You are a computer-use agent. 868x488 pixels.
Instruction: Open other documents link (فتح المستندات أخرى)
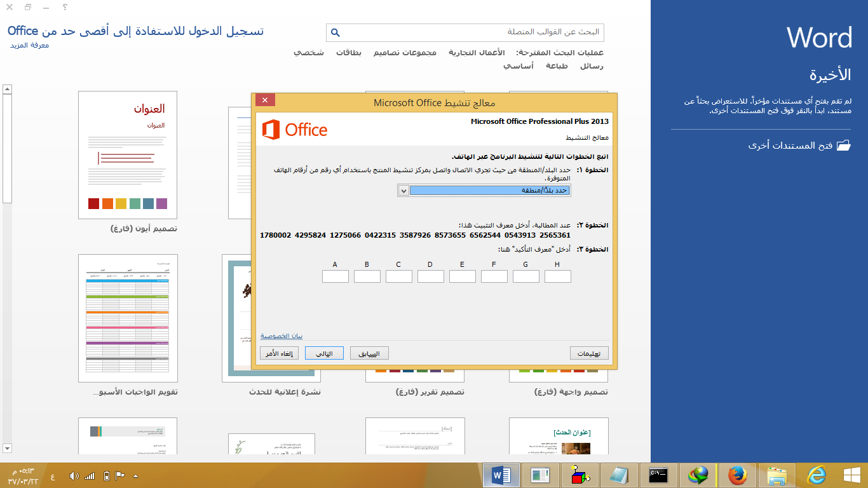pos(790,146)
